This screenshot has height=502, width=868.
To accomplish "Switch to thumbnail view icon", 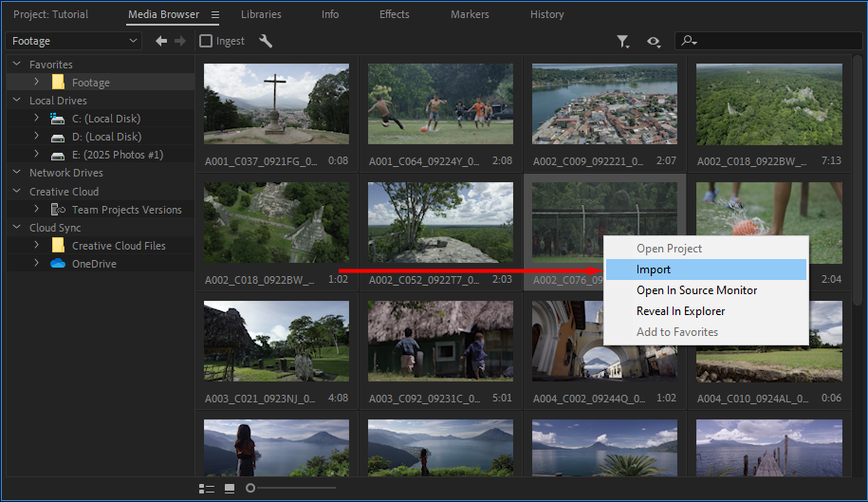I will [x=230, y=488].
